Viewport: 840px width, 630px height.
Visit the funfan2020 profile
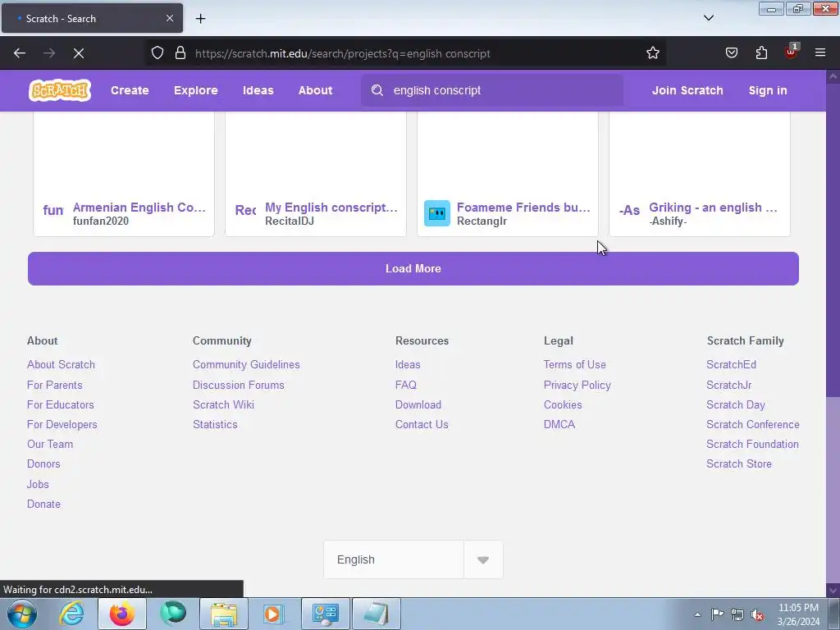click(x=101, y=221)
